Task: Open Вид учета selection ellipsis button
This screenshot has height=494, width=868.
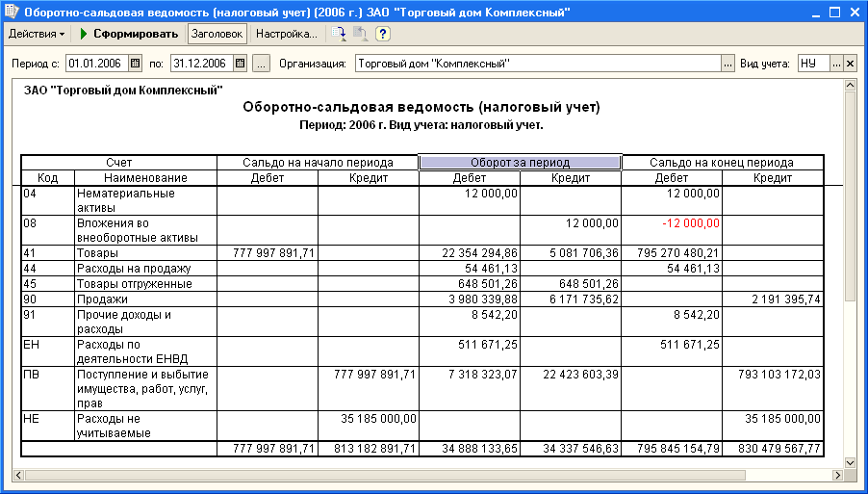Action: pyautogui.click(x=837, y=64)
